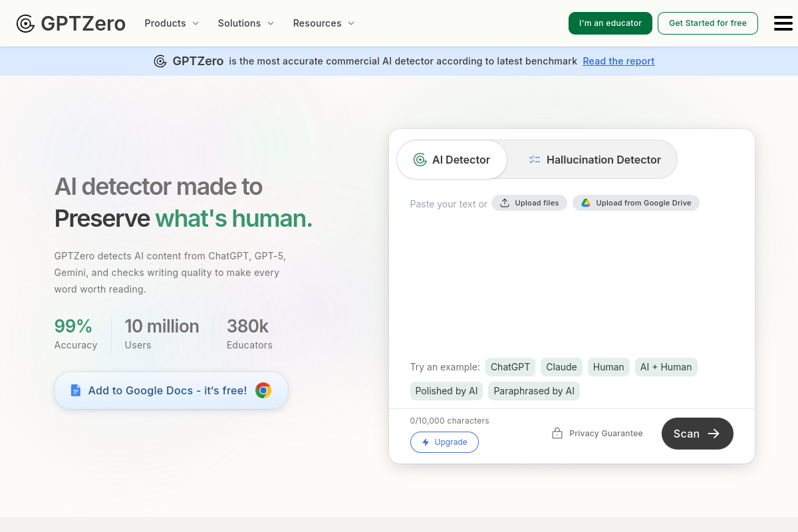Screen dimensions: 798x532
Task: Click the checklist icon on Hallucination Detector
Action: [x=535, y=160]
